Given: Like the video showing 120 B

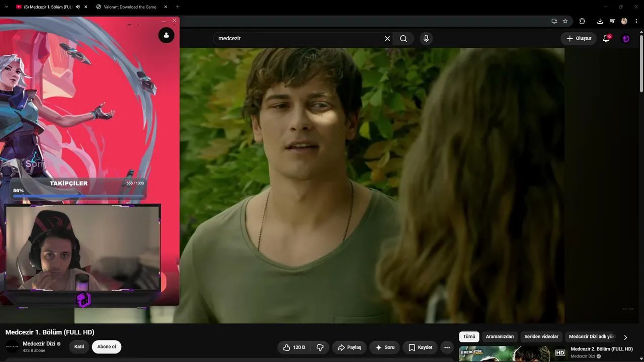Looking at the screenshot, I should point(294,347).
